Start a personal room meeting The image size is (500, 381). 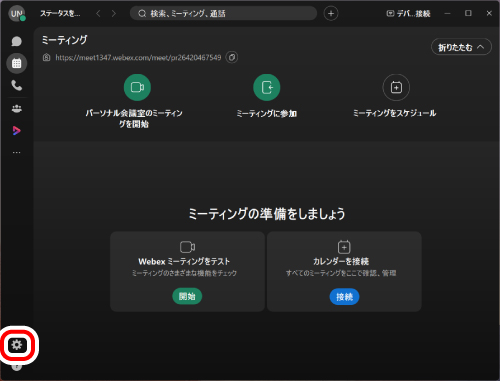137,87
